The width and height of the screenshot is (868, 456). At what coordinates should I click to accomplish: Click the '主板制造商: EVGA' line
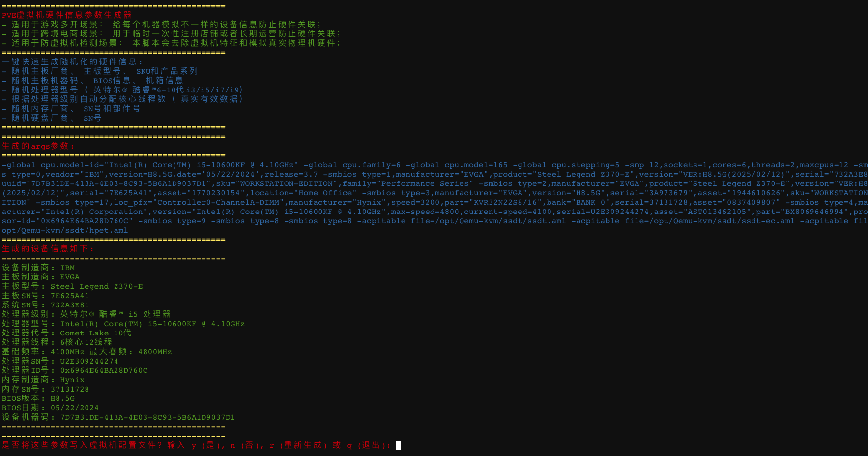[41, 277]
